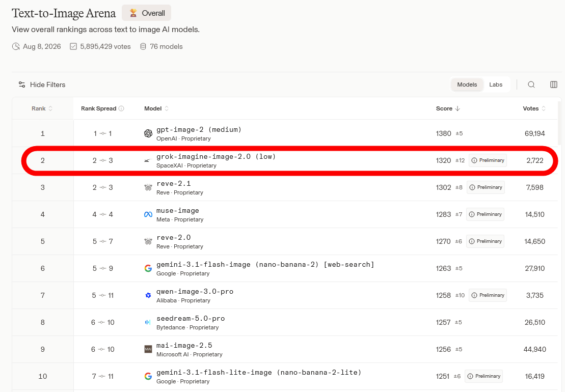
Task: Open the muse-image model link
Action: click(x=178, y=211)
